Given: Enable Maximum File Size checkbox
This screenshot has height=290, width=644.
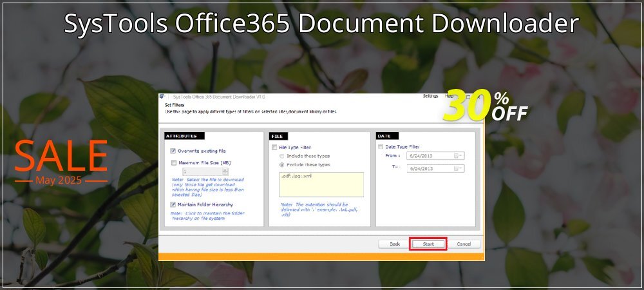Looking at the screenshot, I should (x=173, y=162).
